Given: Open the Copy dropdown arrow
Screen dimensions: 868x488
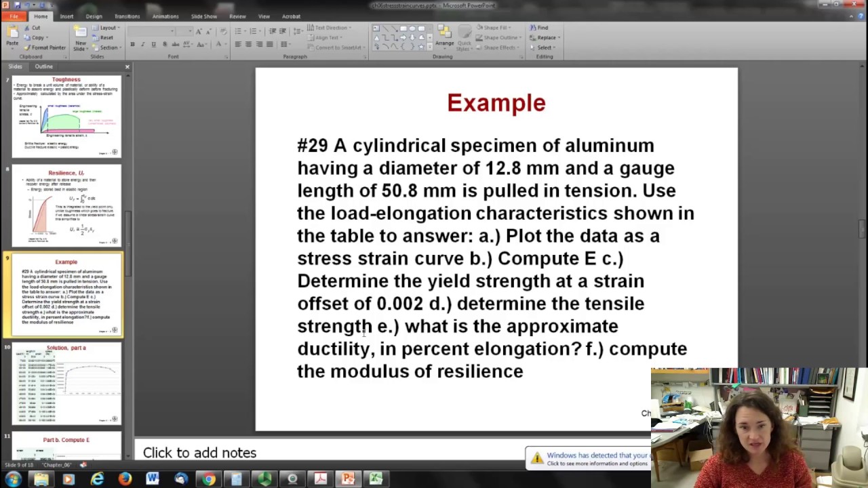Looking at the screenshot, I should coord(47,37).
